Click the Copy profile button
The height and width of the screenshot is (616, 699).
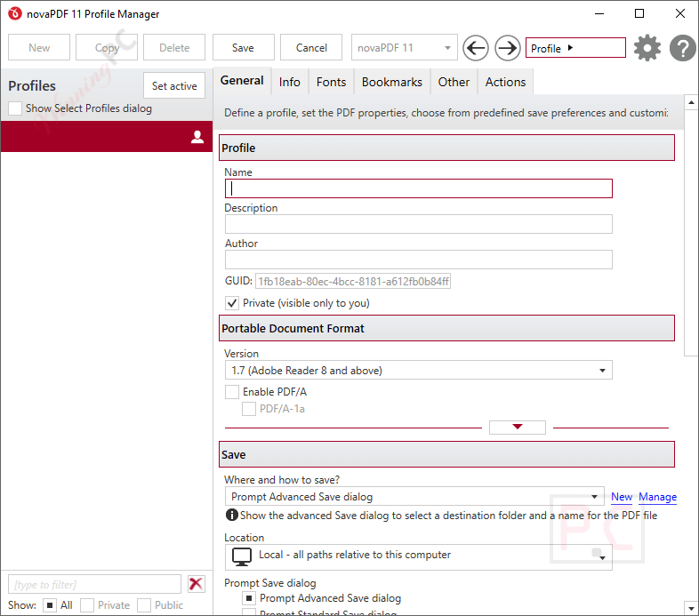click(107, 47)
